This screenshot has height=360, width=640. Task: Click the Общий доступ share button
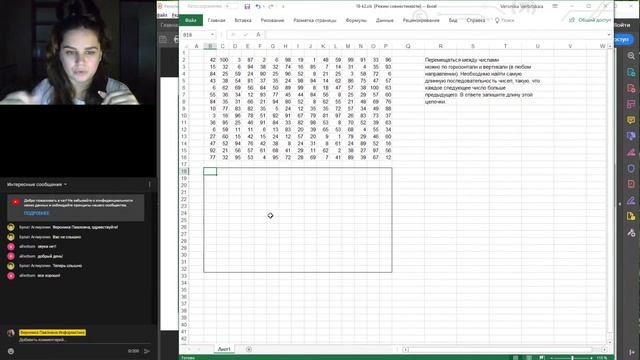click(x=590, y=20)
